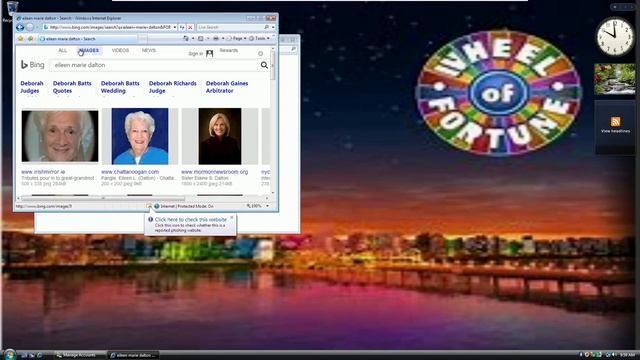
Task: Click the Live Search magnifier icon
Action: point(267,27)
